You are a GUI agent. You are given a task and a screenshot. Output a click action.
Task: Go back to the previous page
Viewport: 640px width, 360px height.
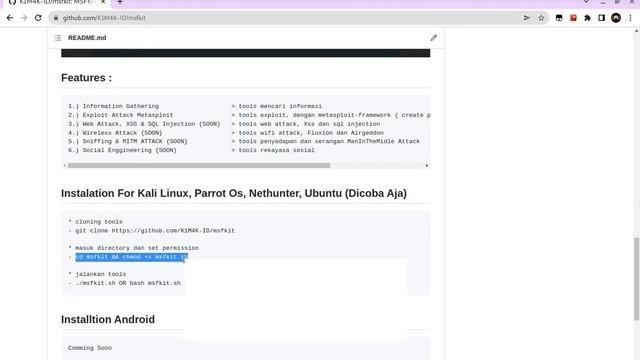(10, 18)
